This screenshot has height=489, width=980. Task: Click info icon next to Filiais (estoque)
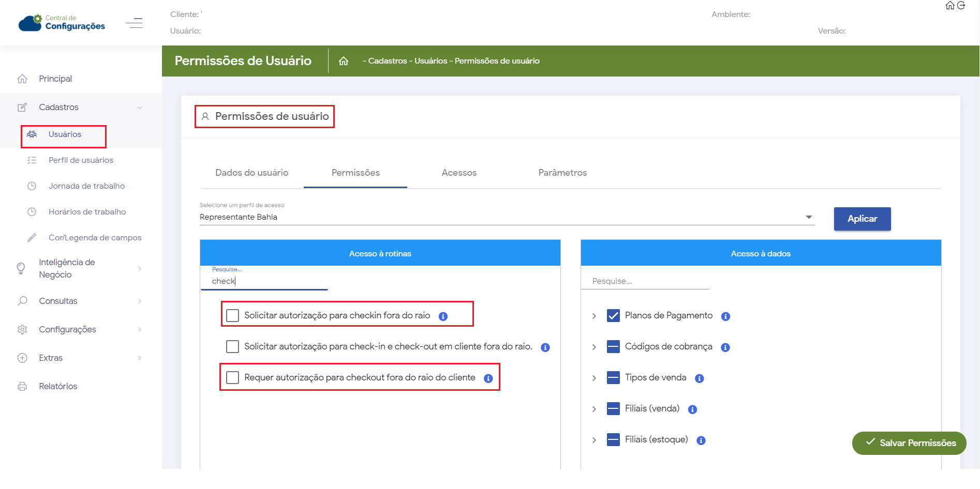point(701,440)
